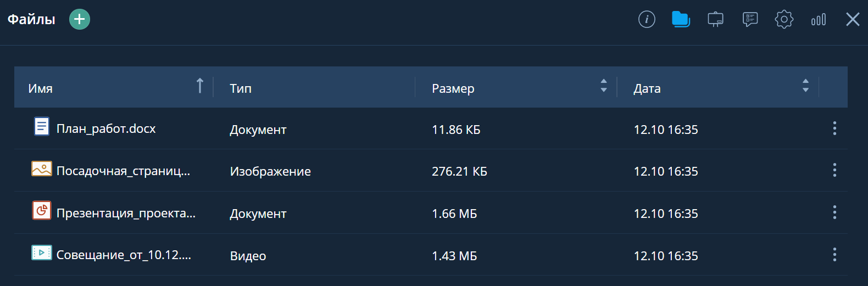Sort files by the Имя column arrow
The image size is (868, 286).
[x=200, y=86]
